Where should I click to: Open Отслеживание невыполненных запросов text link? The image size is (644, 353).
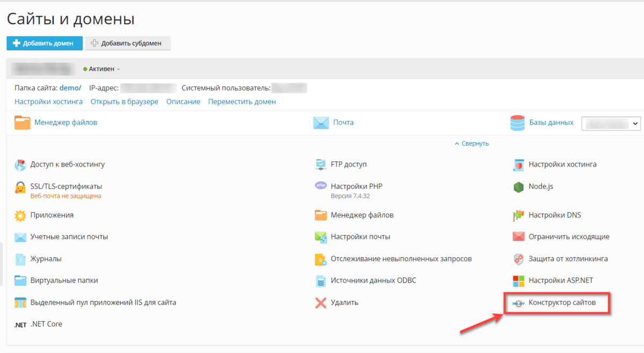[x=401, y=258]
